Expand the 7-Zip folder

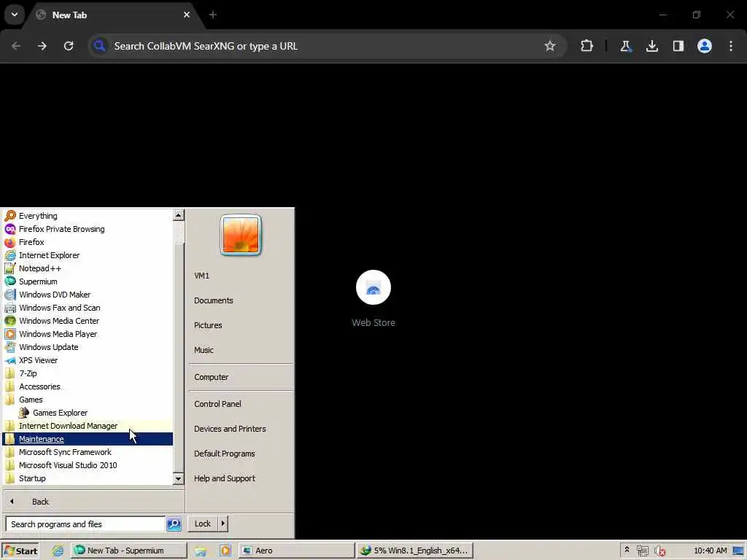point(88,373)
